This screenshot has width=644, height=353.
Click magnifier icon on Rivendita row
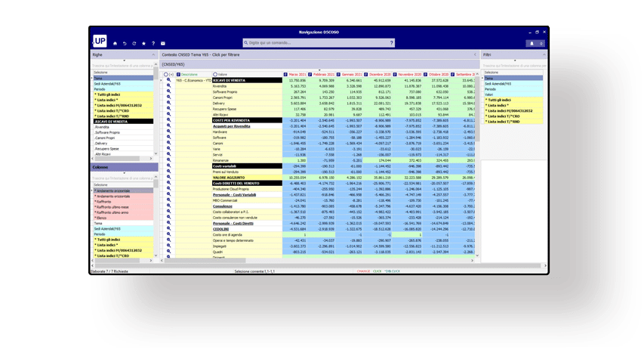click(169, 85)
